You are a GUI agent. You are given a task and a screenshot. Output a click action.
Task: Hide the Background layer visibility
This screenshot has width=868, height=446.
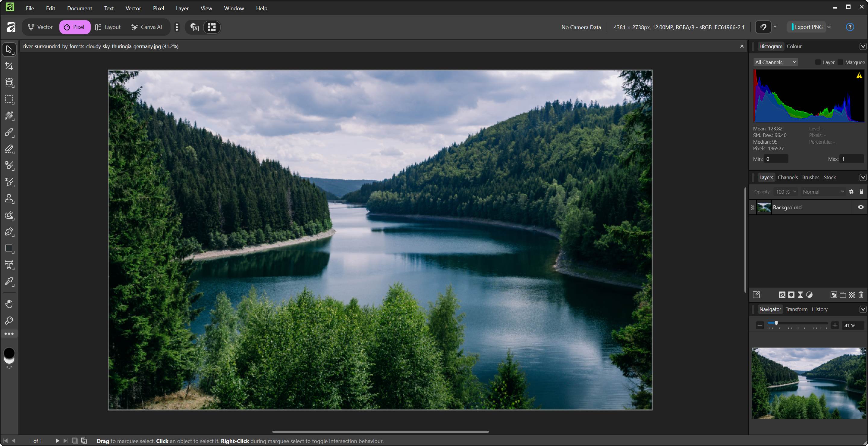point(860,207)
